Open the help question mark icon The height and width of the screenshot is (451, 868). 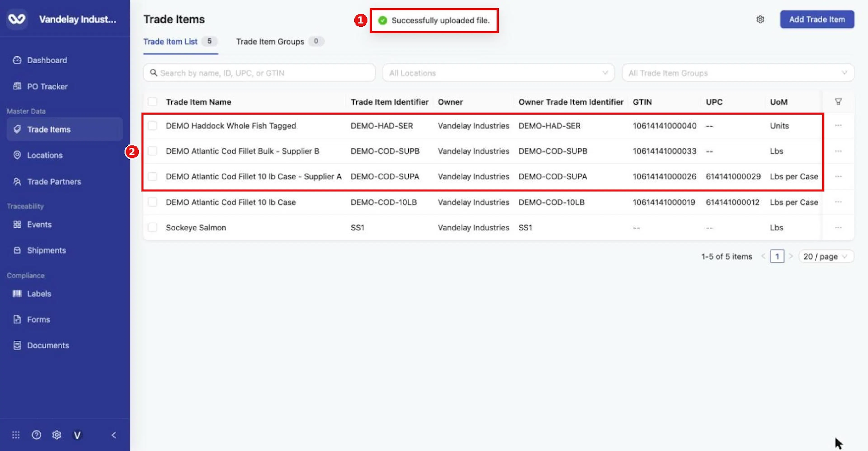click(x=36, y=435)
